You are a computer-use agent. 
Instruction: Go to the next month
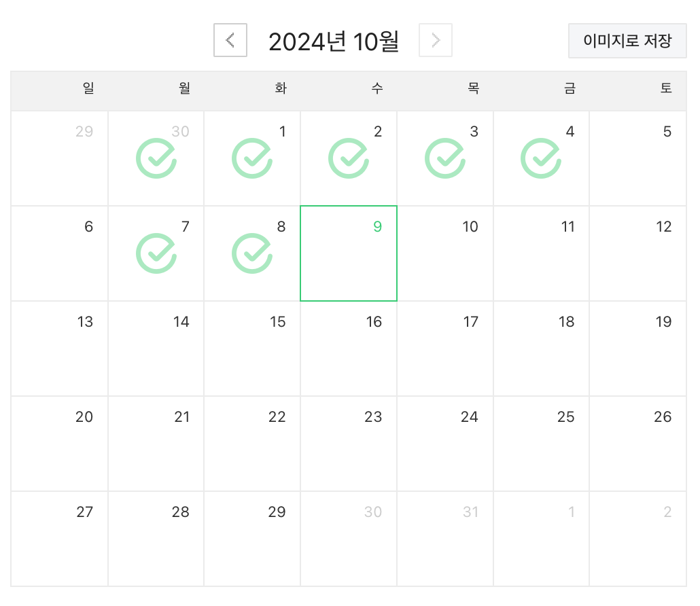[436, 41]
